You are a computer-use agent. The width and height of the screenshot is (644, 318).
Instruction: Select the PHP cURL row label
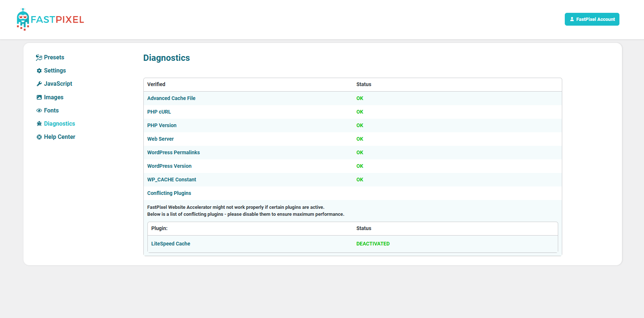[159, 112]
